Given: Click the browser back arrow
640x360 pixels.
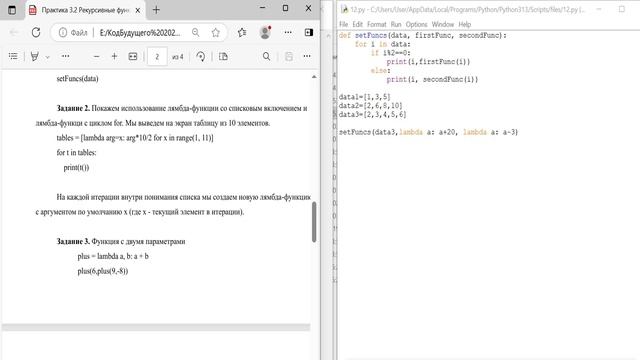Looking at the screenshot, I should point(14,33).
